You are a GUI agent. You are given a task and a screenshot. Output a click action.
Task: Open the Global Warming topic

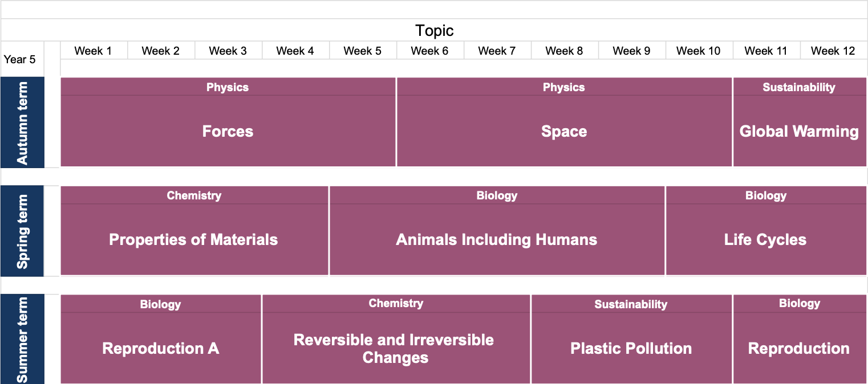[x=799, y=132]
